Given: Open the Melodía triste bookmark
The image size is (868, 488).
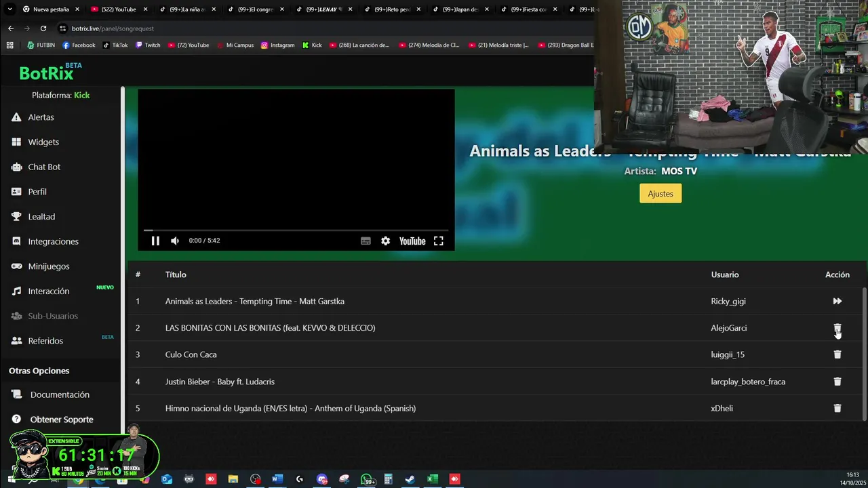Looking at the screenshot, I should pos(498,45).
